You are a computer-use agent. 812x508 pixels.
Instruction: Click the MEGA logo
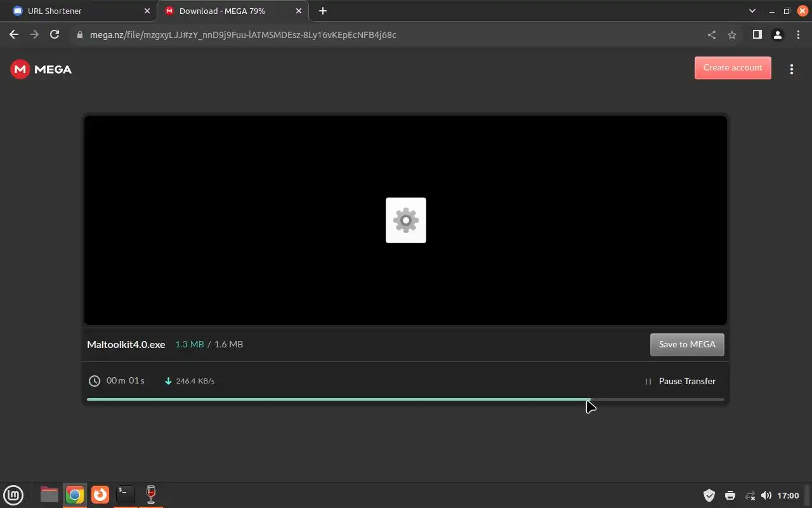[41, 69]
